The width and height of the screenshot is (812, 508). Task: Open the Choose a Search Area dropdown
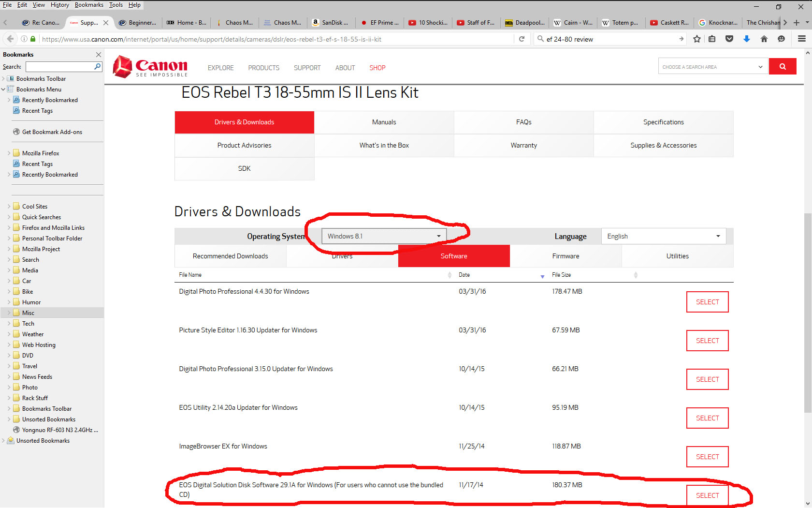[713, 67]
